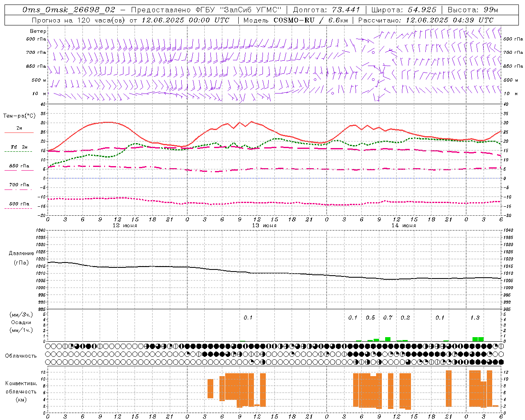Select the 'Осадки' precipitation label
Screen dimensions: 525x420
click(21, 322)
